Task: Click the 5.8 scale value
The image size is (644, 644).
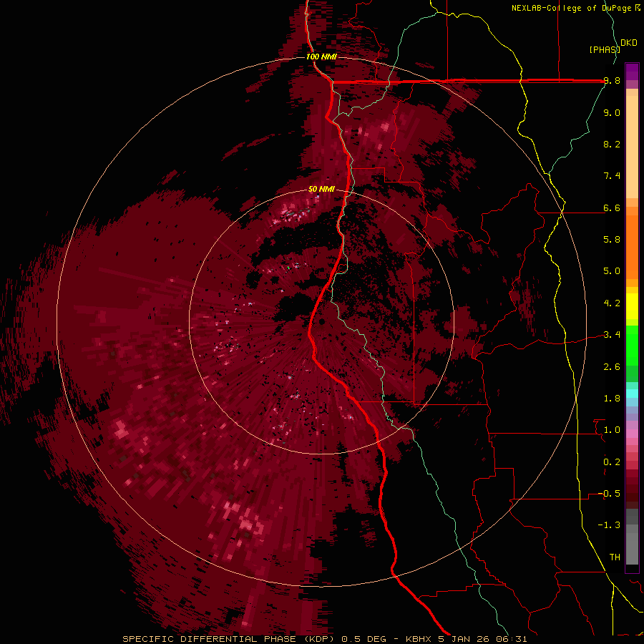Action: point(612,240)
